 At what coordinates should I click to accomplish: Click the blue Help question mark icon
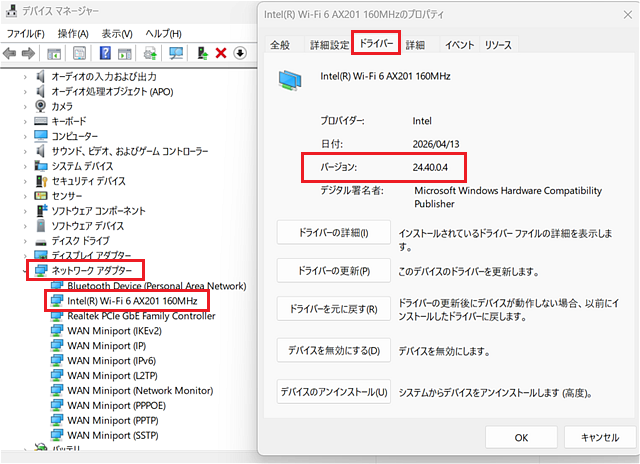point(105,53)
